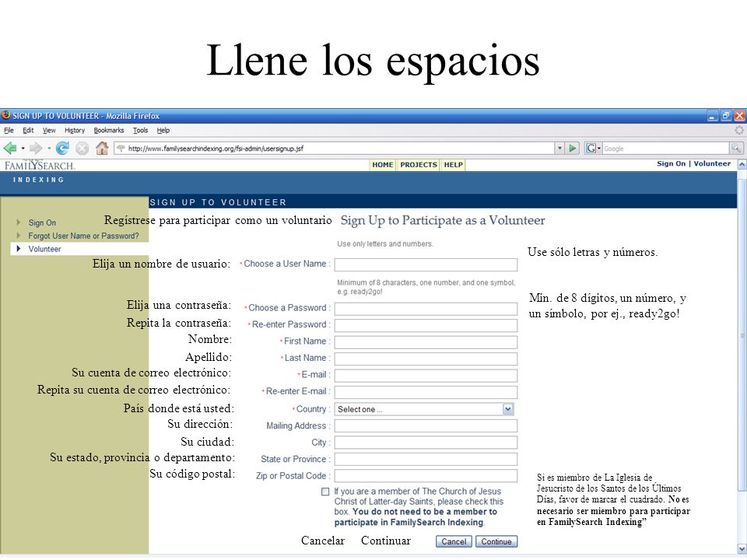This screenshot has height=560, width=747.
Task: Click the PROJECTS tab
Action: tap(419, 165)
